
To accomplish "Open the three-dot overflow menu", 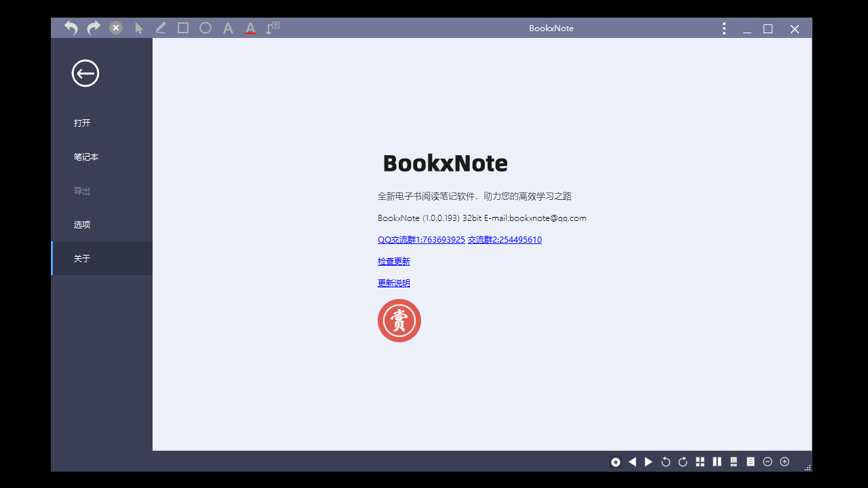I will (724, 28).
